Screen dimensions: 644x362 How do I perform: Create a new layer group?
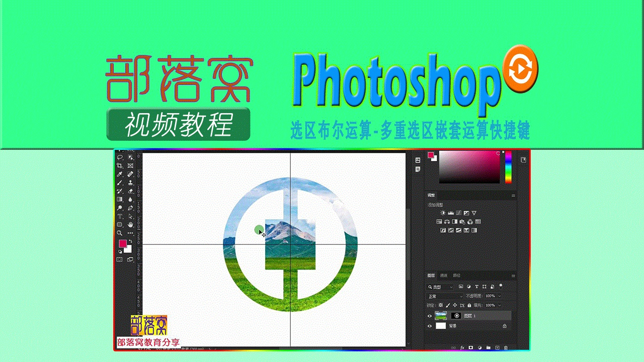click(489, 348)
